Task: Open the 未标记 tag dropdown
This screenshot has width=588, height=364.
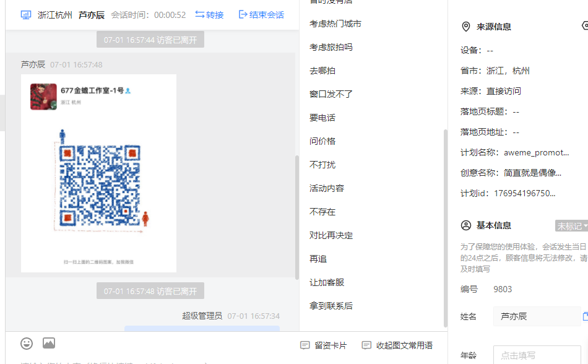Action: (571, 226)
